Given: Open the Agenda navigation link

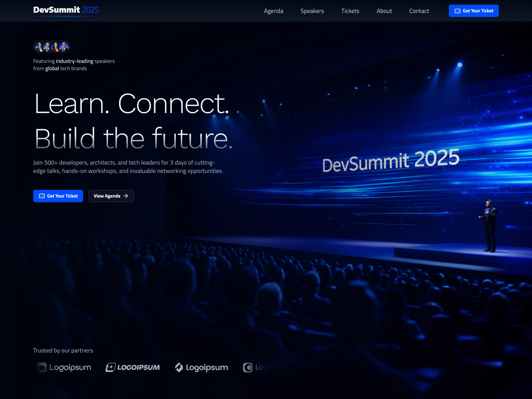Looking at the screenshot, I should click(273, 11).
